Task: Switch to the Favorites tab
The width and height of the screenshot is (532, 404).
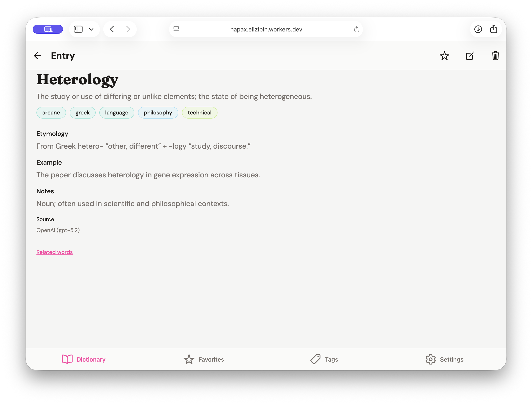Action: pyautogui.click(x=203, y=359)
